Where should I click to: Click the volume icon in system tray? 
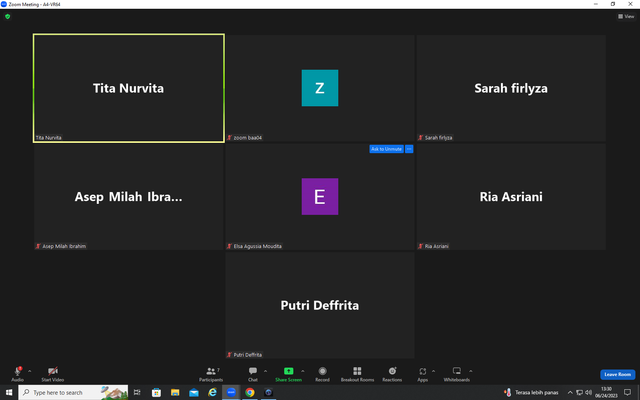pyautogui.click(x=588, y=393)
